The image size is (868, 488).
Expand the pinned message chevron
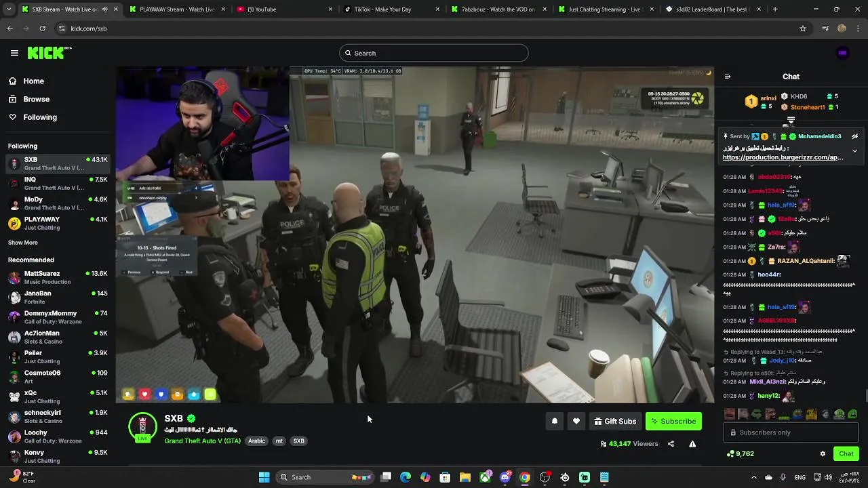click(x=854, y=150)
